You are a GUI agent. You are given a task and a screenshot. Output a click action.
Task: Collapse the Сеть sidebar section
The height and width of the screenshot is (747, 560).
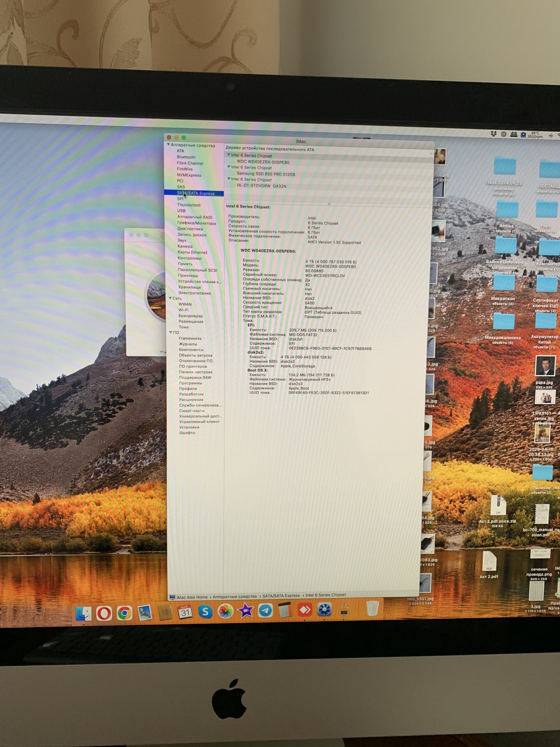point(170,298)
